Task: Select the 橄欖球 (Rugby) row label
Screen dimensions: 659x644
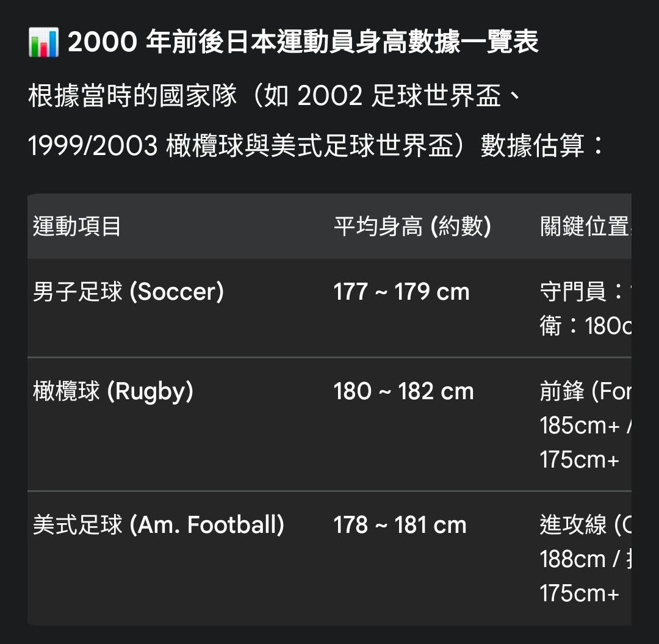Action: (x=113, y=392)
